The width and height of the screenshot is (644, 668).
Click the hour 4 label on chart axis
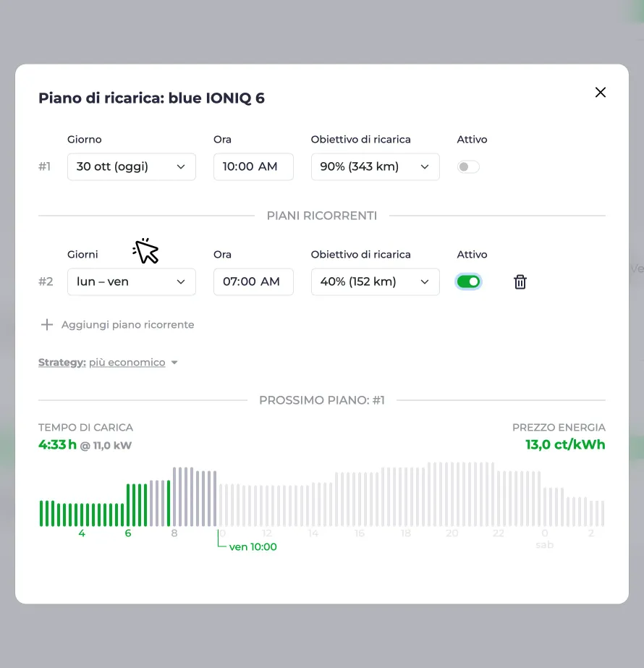point(82,533)
